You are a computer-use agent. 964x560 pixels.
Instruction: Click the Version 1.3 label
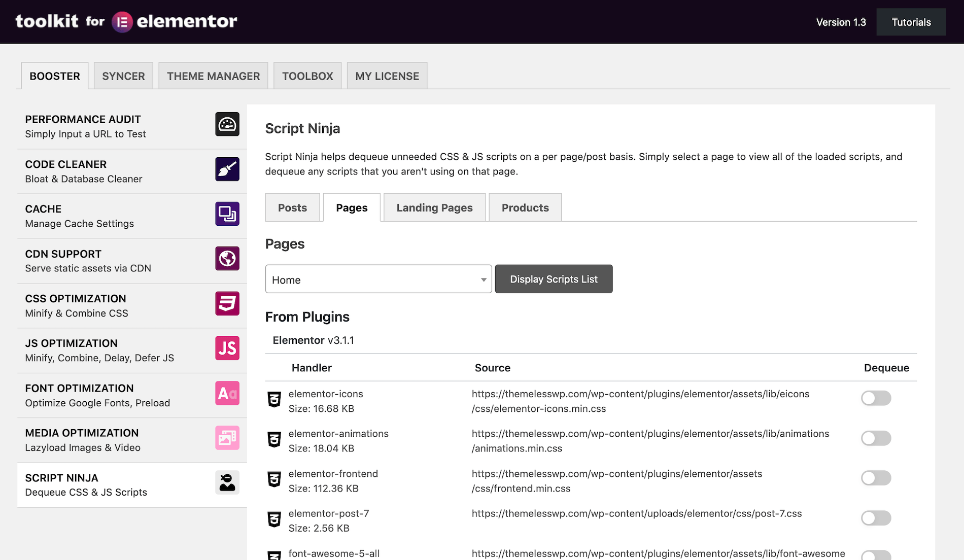pos(841,22)
